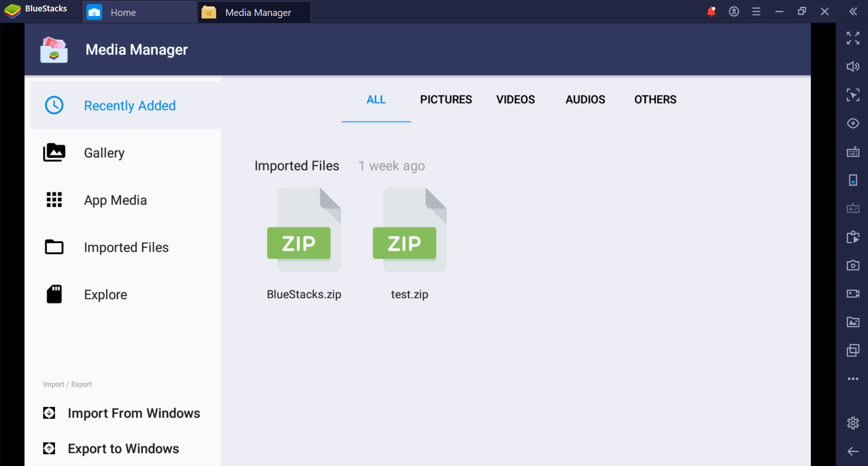
Task: Open the Recently Added label
Action: point(130,106)
